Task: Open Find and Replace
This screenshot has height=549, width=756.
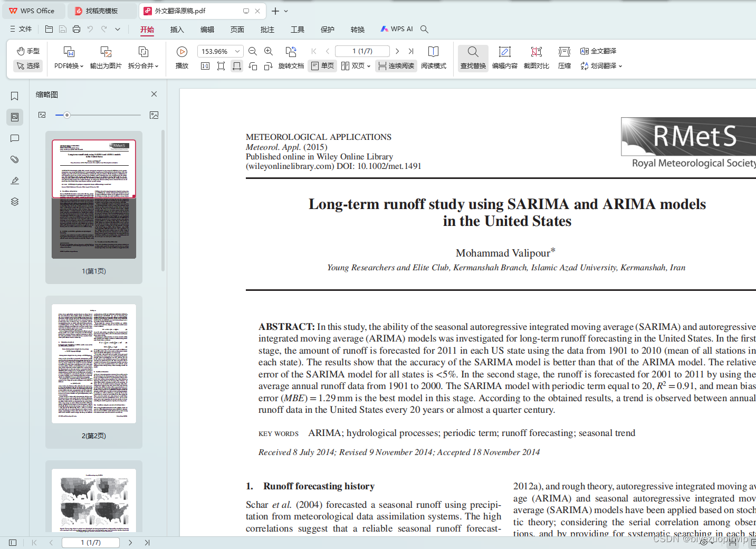Action: click(x=473, y=58)
